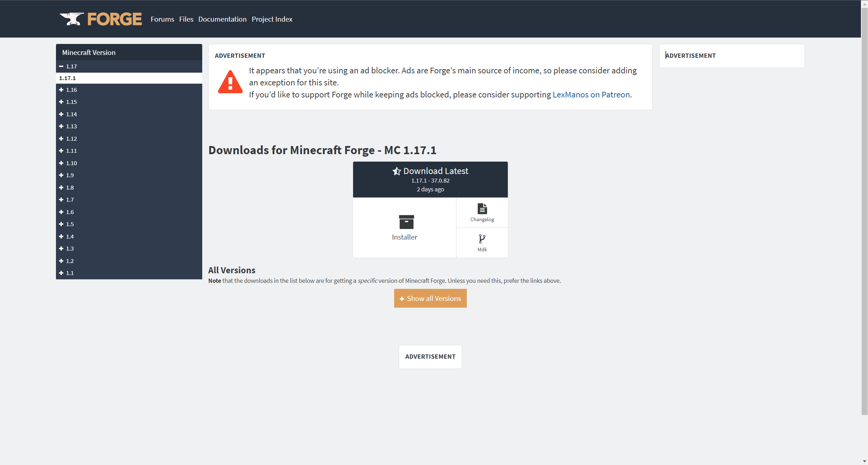Select the 1.17.1 version entry
Viewport: 868px width, 465px height.
129,78
